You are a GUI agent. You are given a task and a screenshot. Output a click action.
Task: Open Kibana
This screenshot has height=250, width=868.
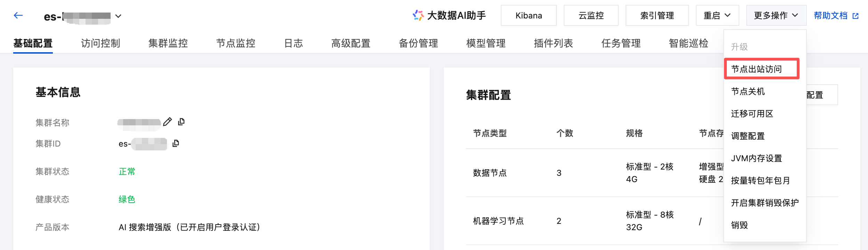pyautogui.click(x=529, y=16)
